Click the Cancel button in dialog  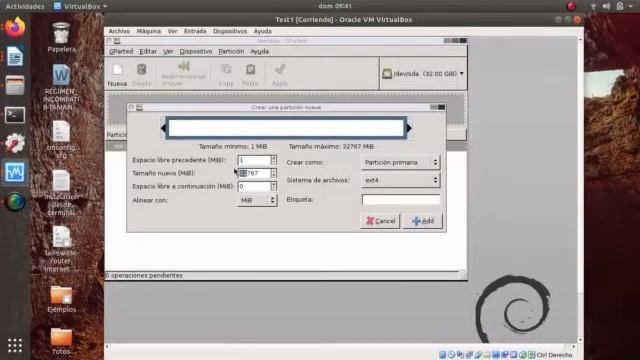pyautogui.click(x=380, y=221)
